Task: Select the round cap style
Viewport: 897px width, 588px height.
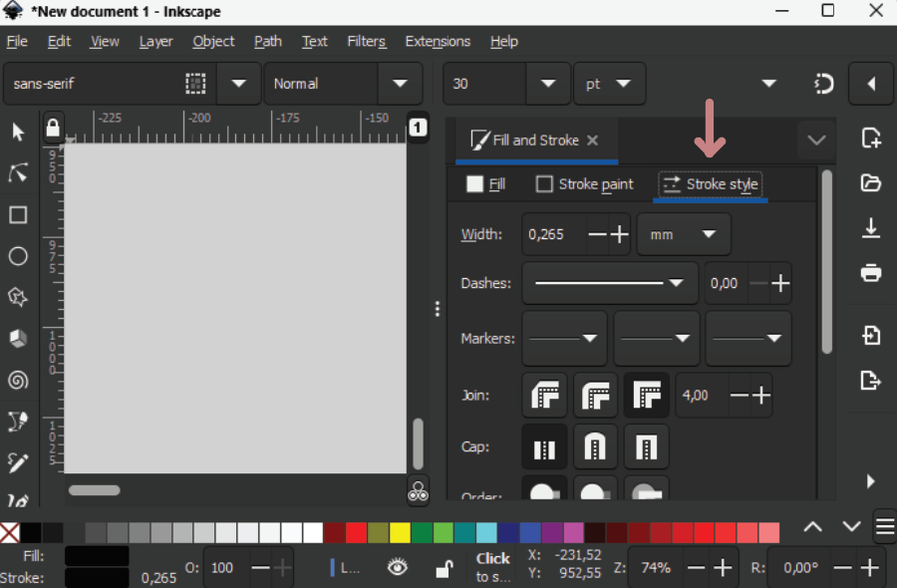Action: tap(595, 446)
